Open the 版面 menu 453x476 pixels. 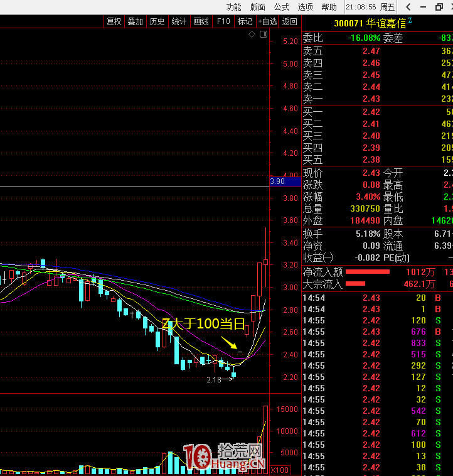point(257,7)
